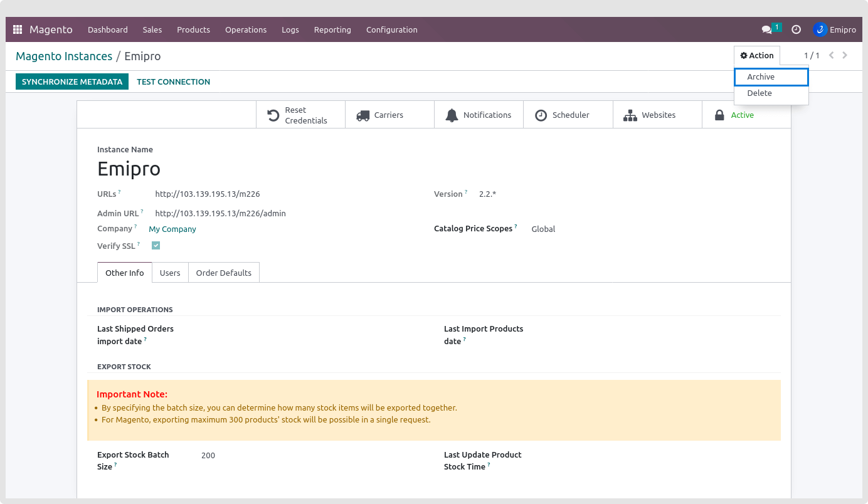The image size is (868, 504).
Task: Open Notifications via the bell icon
Action: (x=452, y=115)
